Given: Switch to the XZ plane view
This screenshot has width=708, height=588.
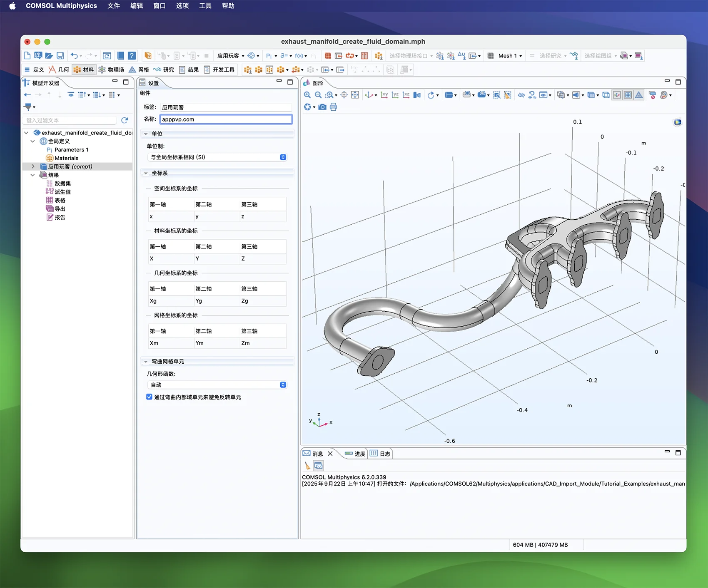Looking at the screenshot, I should 406,95.
